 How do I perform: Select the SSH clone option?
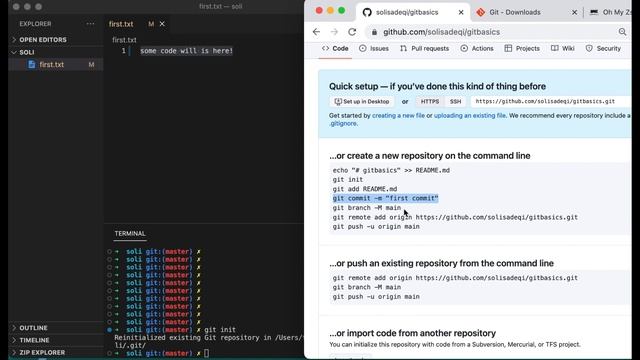tap(455, 102)
